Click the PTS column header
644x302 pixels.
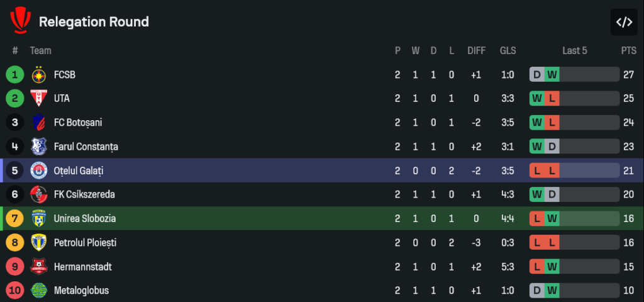(628, 50)
